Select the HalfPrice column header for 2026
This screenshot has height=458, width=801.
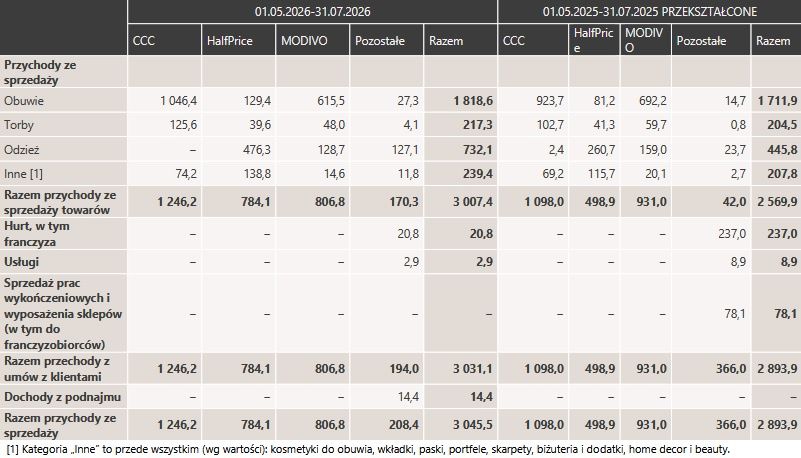click(229, 41)
